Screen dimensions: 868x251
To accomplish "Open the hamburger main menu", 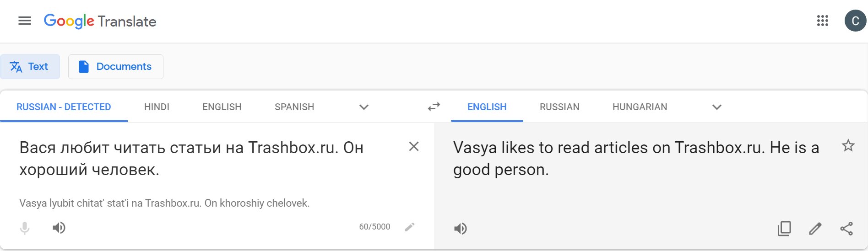I will pos(25,21).
